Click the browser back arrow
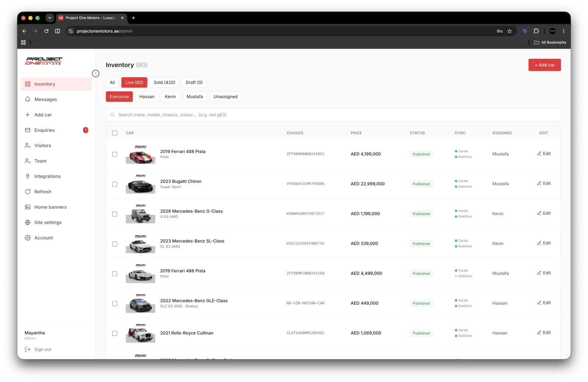The image size is (588, 382). 24,31
